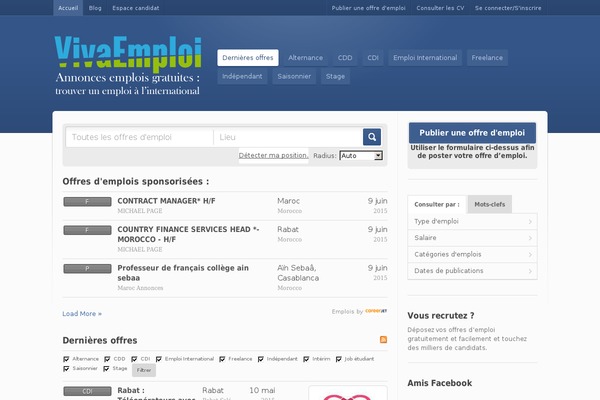Screen dimensions: 600x400
Task: Click the Détecter ma position link
Action: click(x=273, y=155)
